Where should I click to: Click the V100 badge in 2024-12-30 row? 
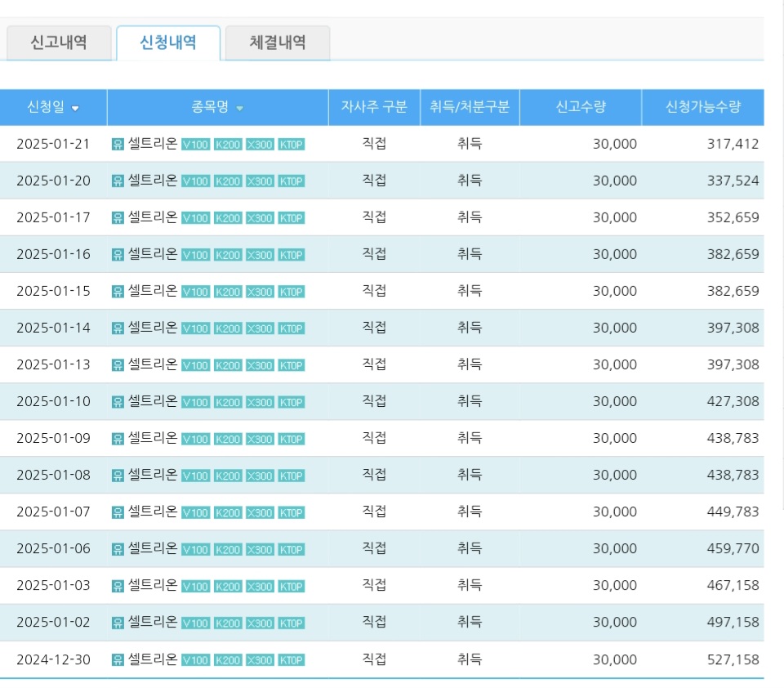195,660
